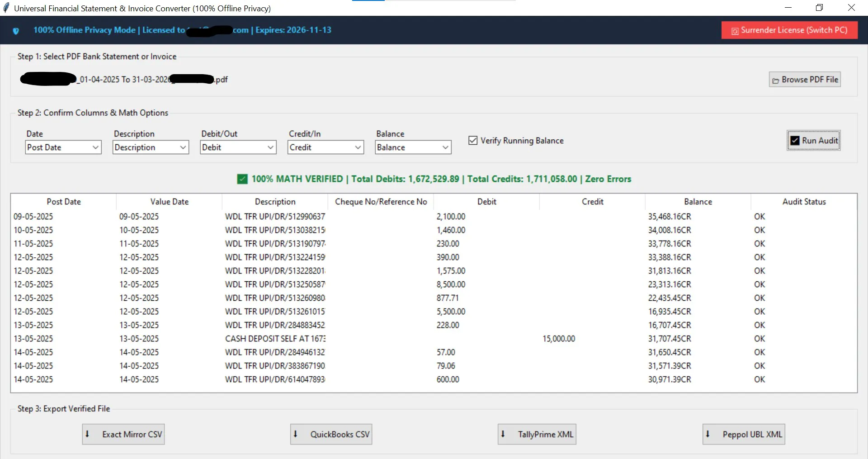Screen dimensions: 868x459
Task: Click the 11-05-2025 post date cell
Action: point(33,244)
